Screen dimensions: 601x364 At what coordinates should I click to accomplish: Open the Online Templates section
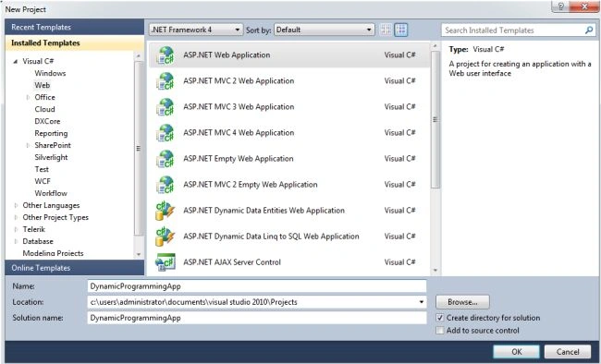pyautogui.click(x=74, y=268)
